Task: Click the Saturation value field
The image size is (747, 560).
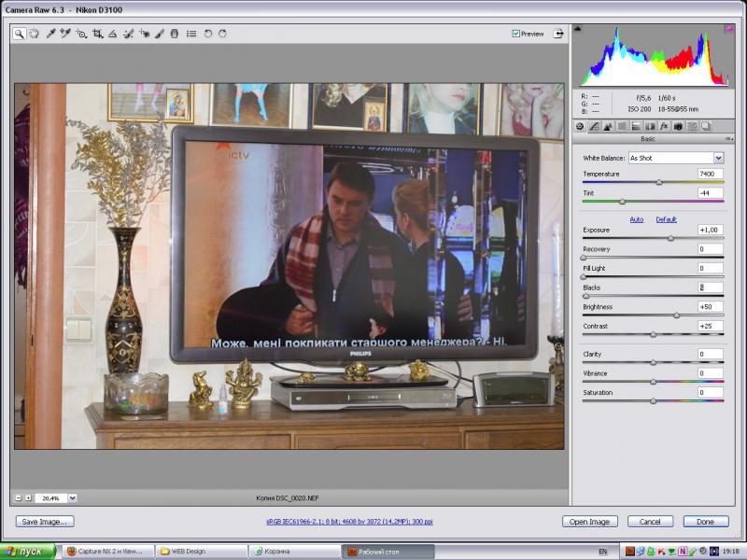Action: (710, 392)
